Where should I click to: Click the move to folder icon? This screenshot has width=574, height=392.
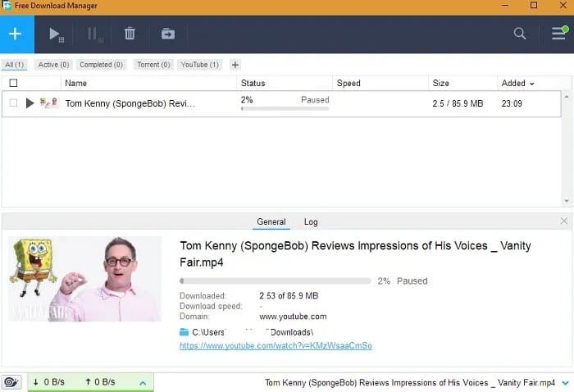tap(167, 34)
